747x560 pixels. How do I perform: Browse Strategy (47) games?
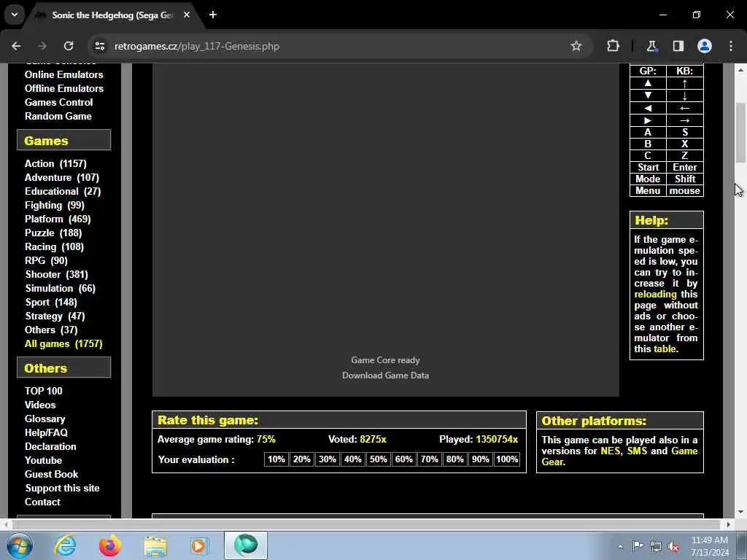55,315
